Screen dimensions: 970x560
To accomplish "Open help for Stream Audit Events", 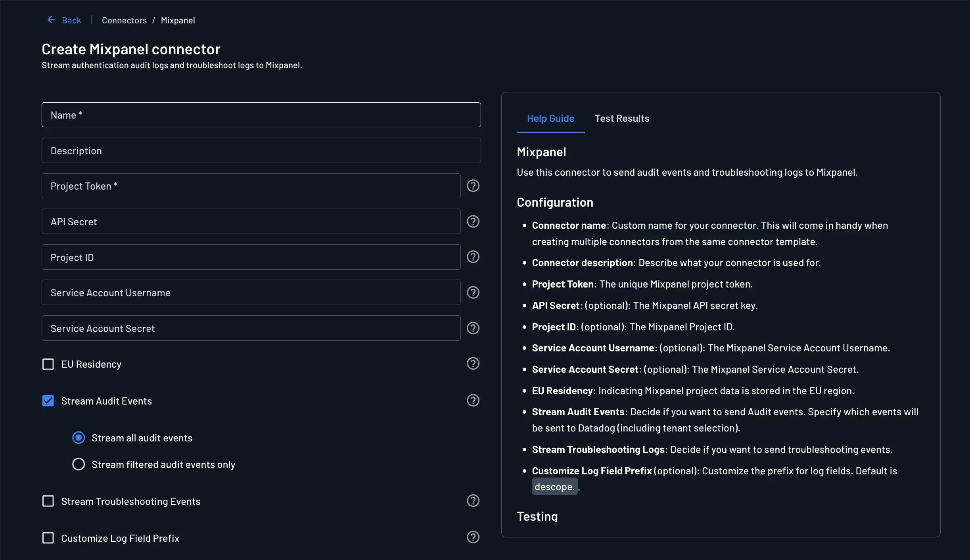I will [473, 401].
